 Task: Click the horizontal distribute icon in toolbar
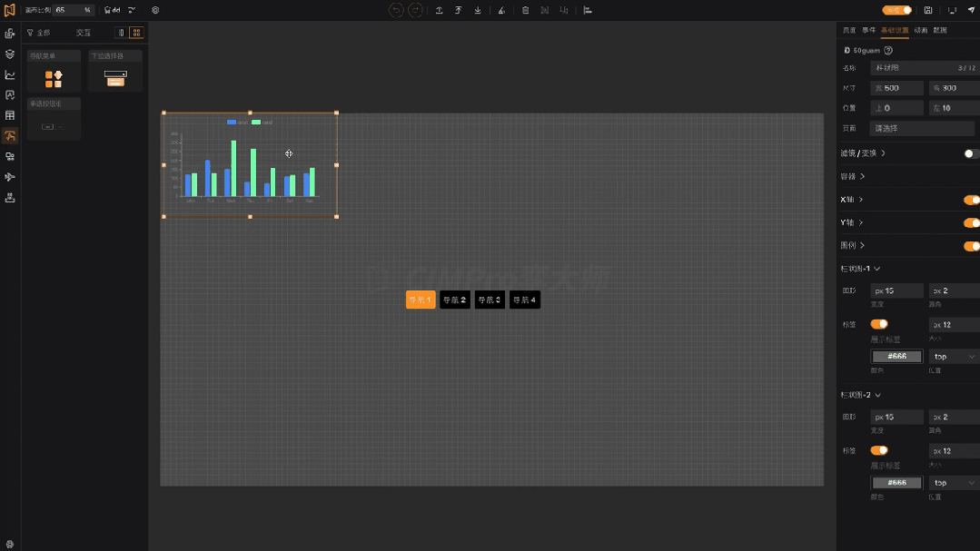point(544,10)
